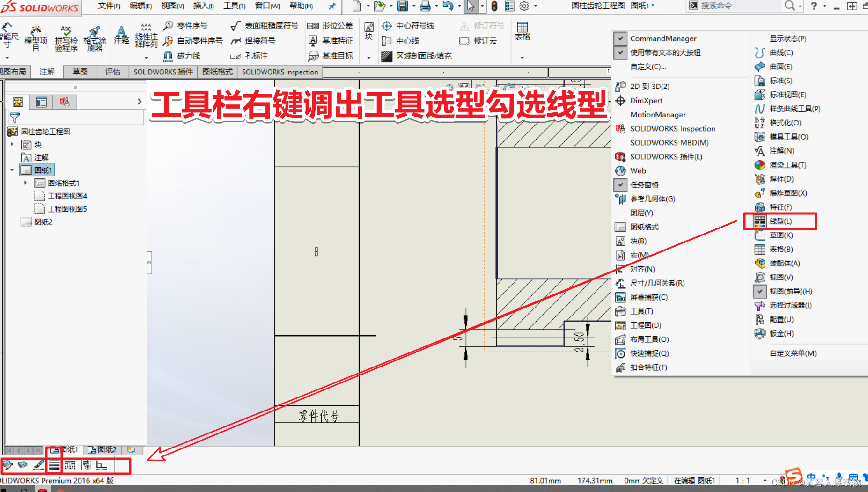This screenshot has width=868, height=492.
Task: Enable the 尺寸/几何关系(R) toolbar
Action: coord(657,283)
